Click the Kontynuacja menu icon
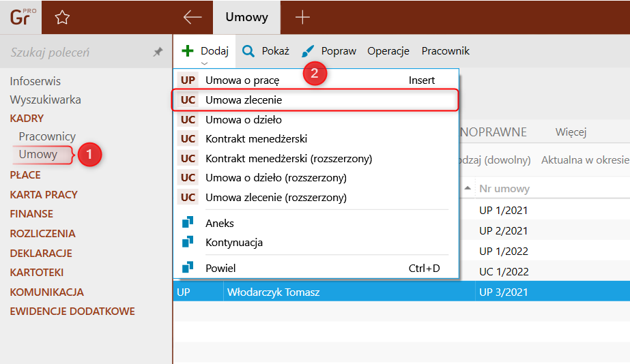The height and width of the screenshot is (364, 630). click(188, 242)
